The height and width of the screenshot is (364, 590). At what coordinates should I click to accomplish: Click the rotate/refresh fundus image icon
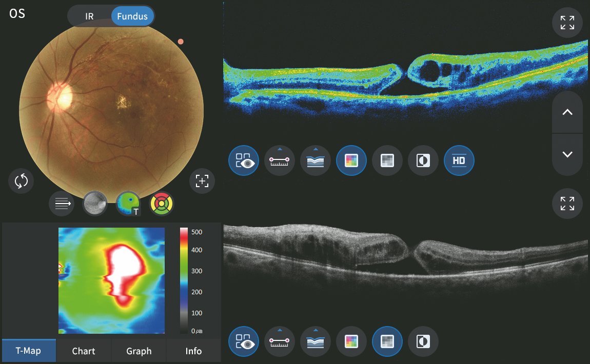[x=21, y=181]
